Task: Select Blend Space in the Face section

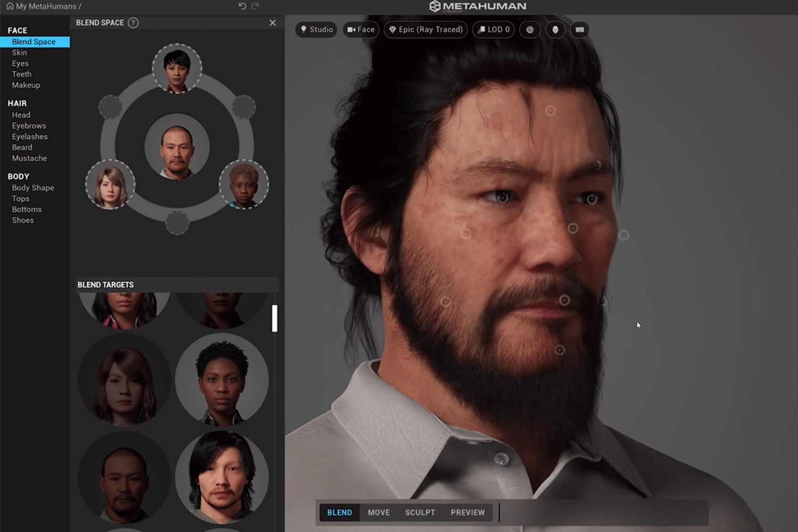Action: point(35,41)
